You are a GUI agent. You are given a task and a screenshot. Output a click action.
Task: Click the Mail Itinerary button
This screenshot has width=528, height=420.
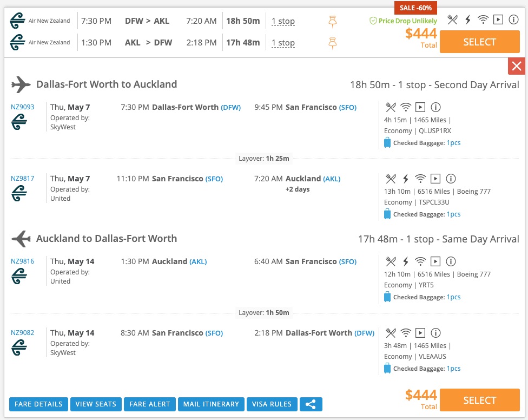click(211, 404)
